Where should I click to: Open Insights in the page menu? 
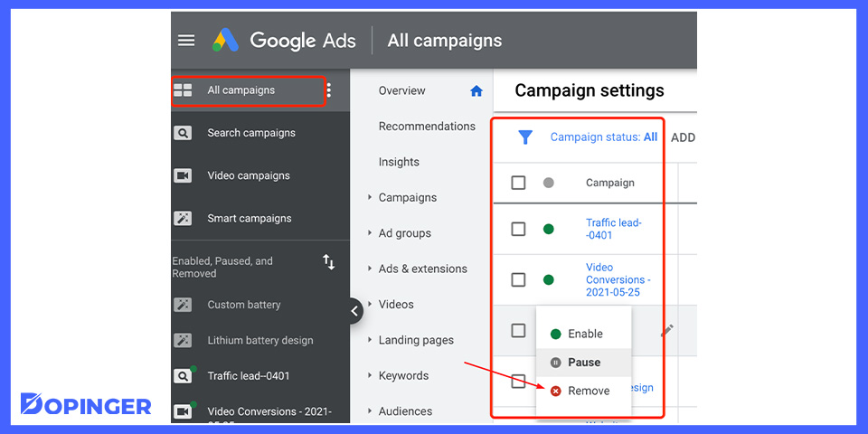(x=399, y=162)
